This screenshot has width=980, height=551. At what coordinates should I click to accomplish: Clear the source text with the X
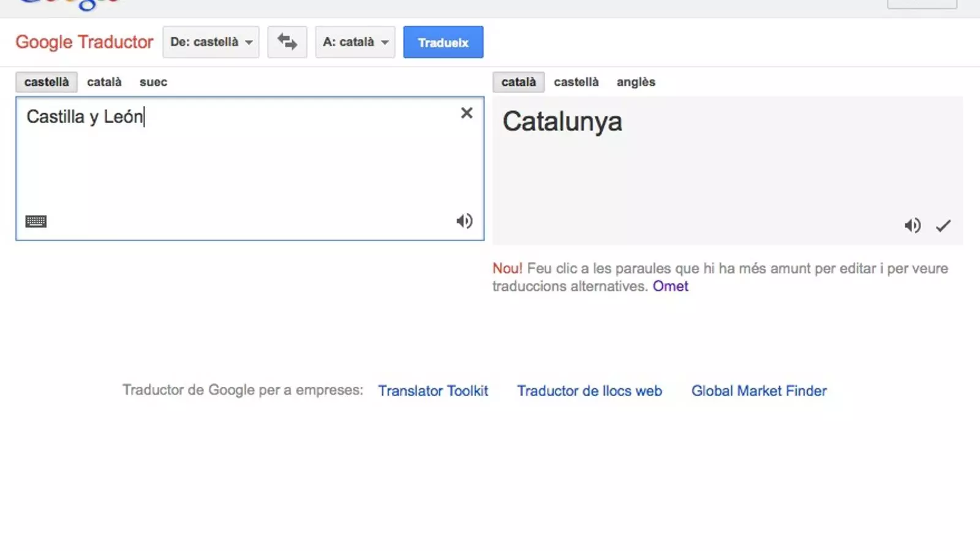click(467, 113)
